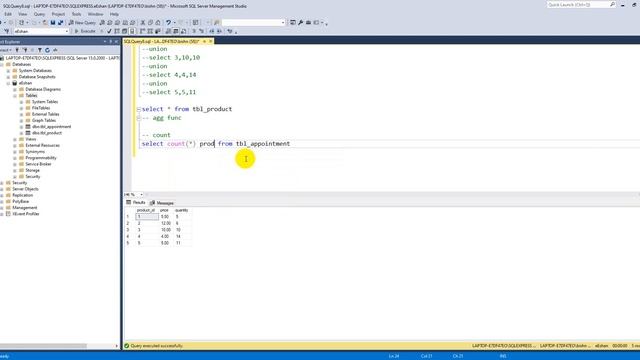Image resolution: width=640 pixels, height=360 pixels.
Task: Increase the line indent
Action: point(219,31)
